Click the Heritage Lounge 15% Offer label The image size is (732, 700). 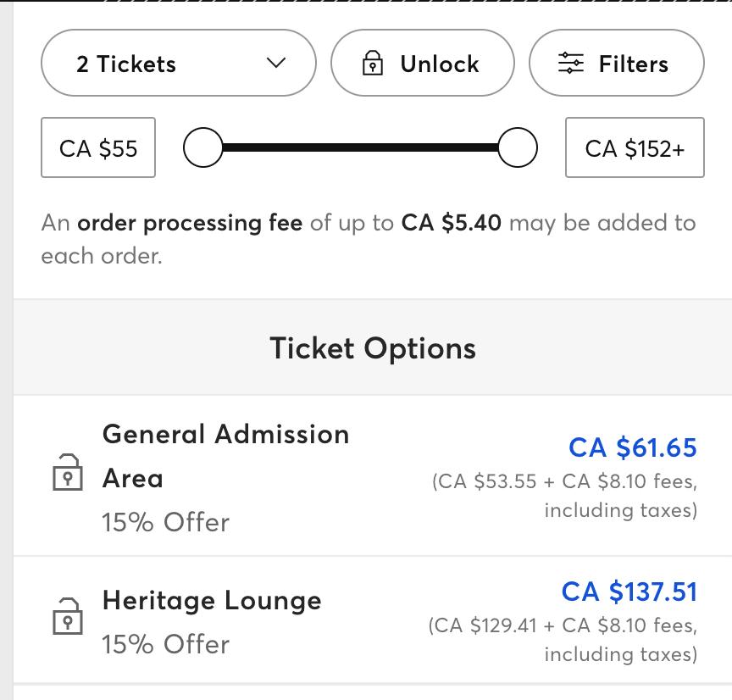click(x=165, y=644)
